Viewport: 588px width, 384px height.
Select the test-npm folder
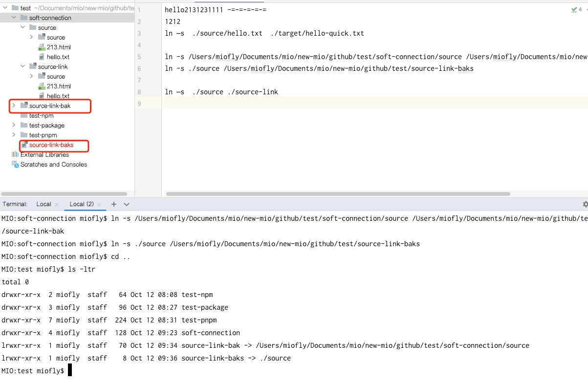(41, 115)
